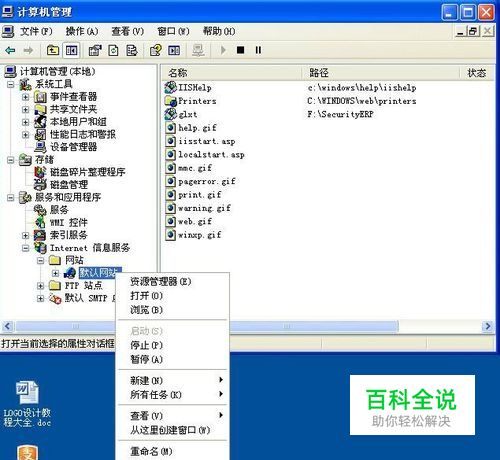Choose 停止(P) from context menu
This screenshot has width=500, height=460.
172,345
